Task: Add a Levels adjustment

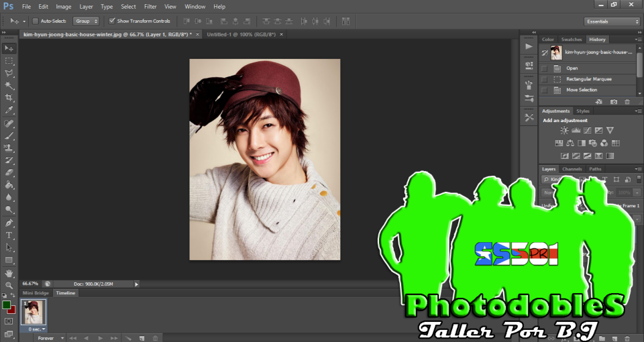Action: [576, 131]
